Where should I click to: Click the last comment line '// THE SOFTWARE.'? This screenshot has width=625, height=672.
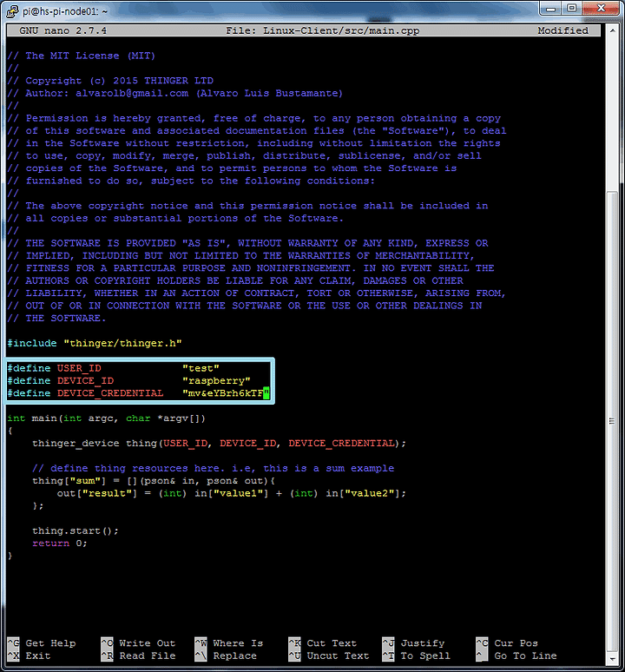pos(56,318)
